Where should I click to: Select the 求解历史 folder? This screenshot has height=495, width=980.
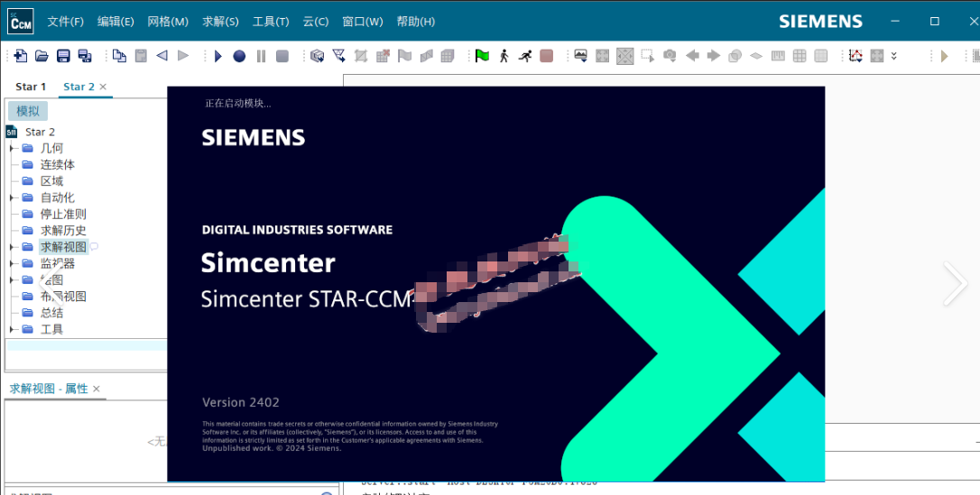[x=63, y=230]
